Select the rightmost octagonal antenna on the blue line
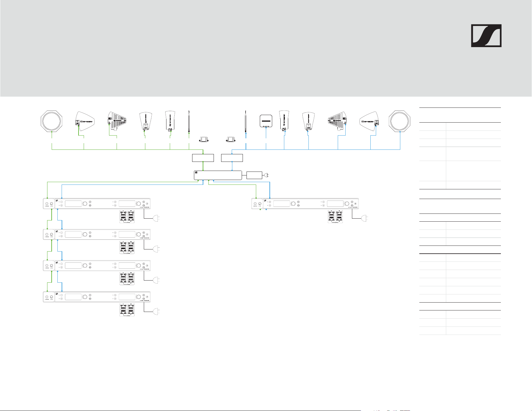532x411 pixels. (400, 121)
